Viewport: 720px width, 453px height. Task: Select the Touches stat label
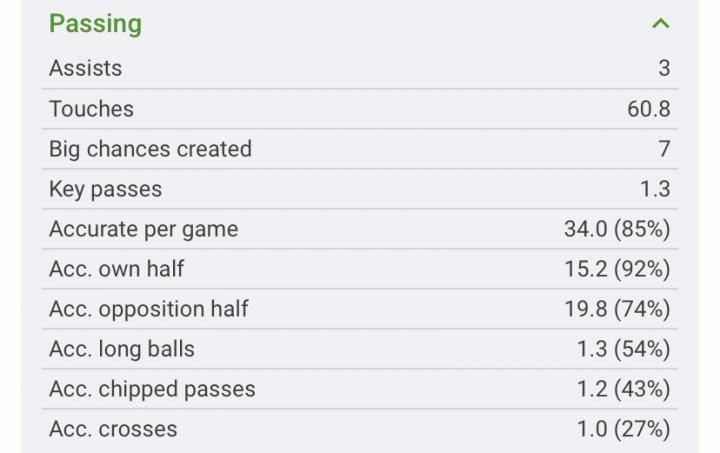point(91,109)
